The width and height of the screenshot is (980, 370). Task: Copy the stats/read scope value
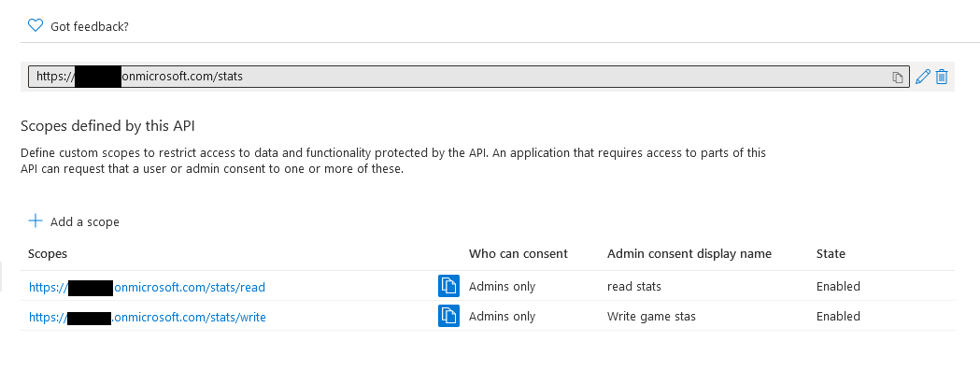coord(448,286)
